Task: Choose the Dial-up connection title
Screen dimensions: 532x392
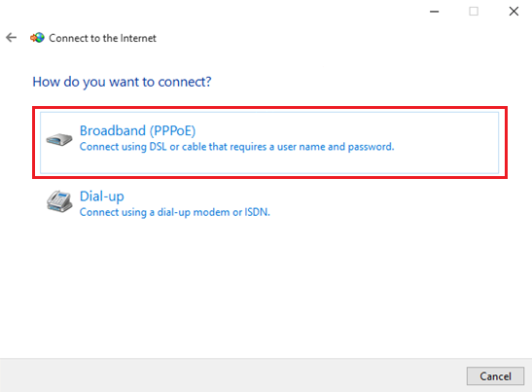Action: tap(102, 196)
